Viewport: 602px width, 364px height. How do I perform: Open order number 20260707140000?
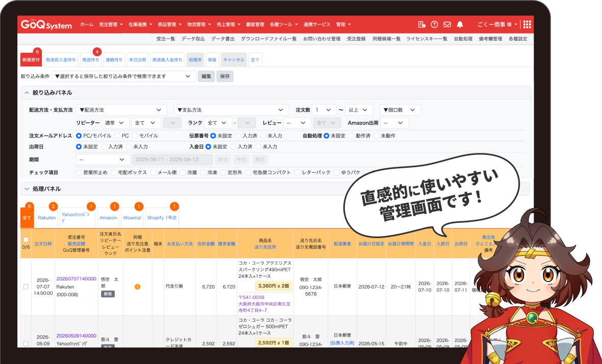[x=77, y=279]
